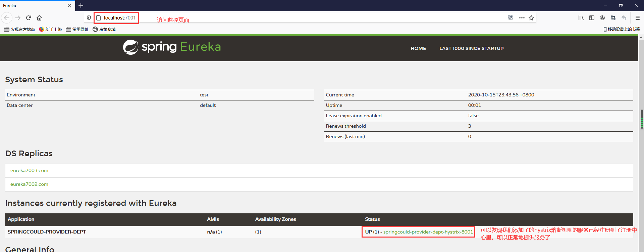Bookmark this page with the star

click(531, 18)
